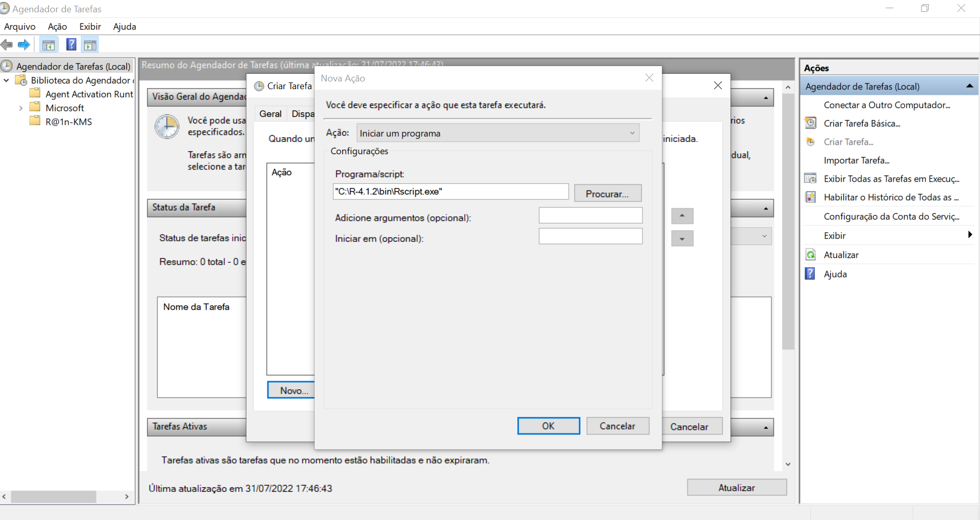This screenshot has width=980, height=520.
Task: Click the move-down arrow button in Criar Tarefa
Action: pyautogui.click(x=682, y=238)
